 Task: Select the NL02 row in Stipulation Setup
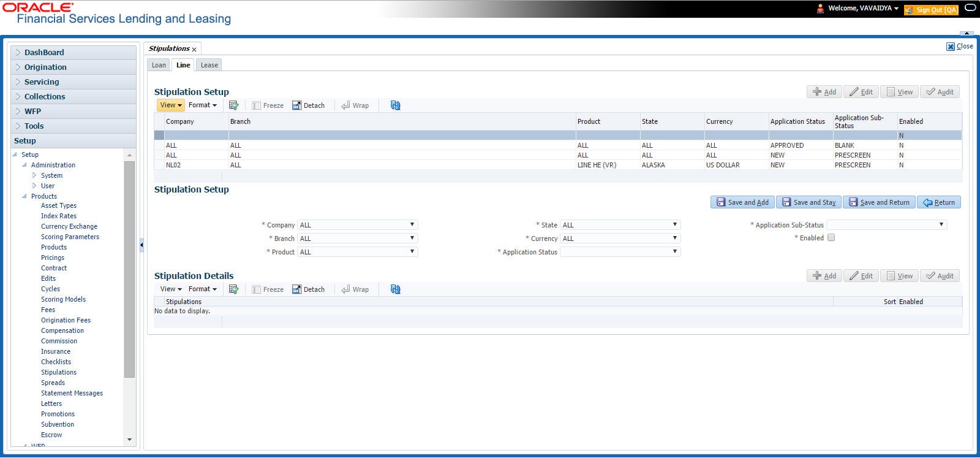coord(558,165)
